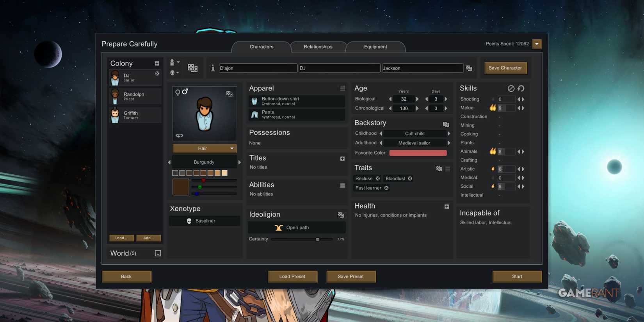Image resolution: width=644 pixels, height=322 pixels.
Task: Select Griffith the Torturer in the colony list
Action: 135,115
